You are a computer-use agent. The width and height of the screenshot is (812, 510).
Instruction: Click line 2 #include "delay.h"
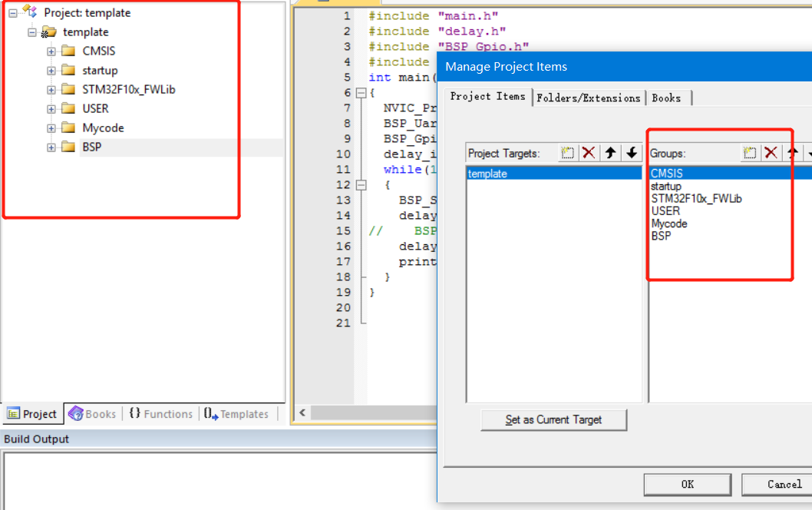(437, 31)
